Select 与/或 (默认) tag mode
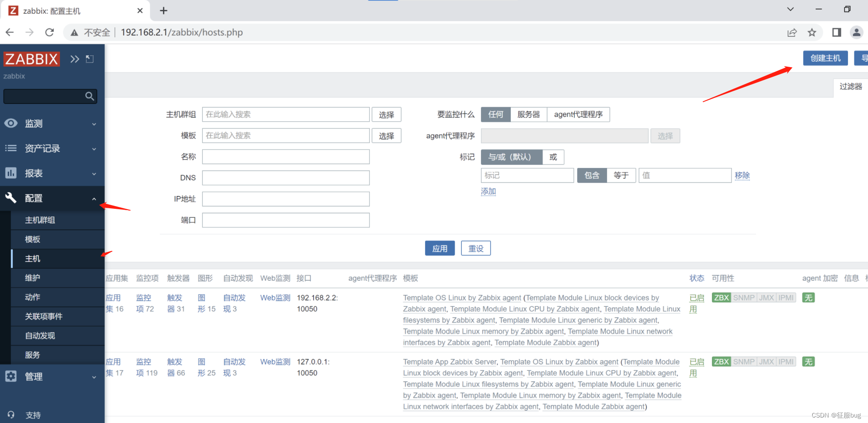Screen dimensions: 868x423 (511, 157)
